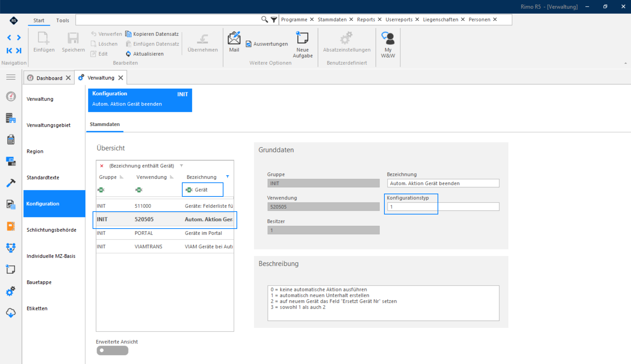The height and width of the screenshot is (364, 631).
Task: Click the search magnifier icon
Action: coord(264,19)
